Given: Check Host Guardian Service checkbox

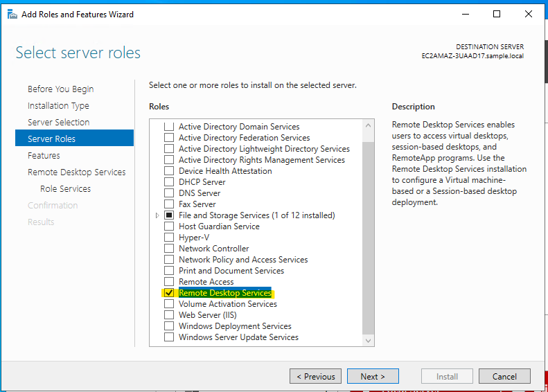Looking at the screenshot, I should point(169,226).
